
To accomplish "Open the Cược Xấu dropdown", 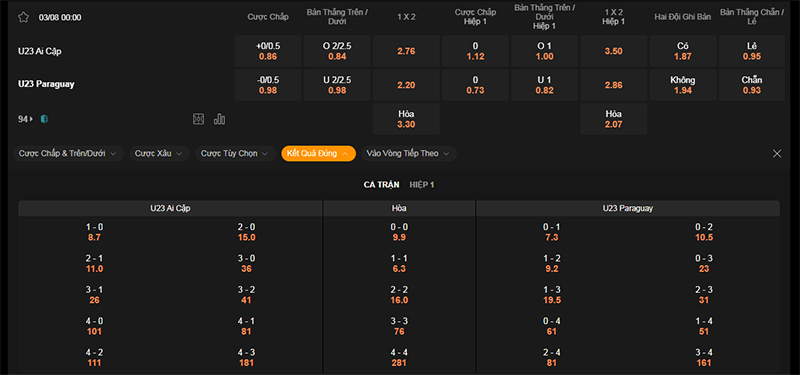I will tap(159, 154).
